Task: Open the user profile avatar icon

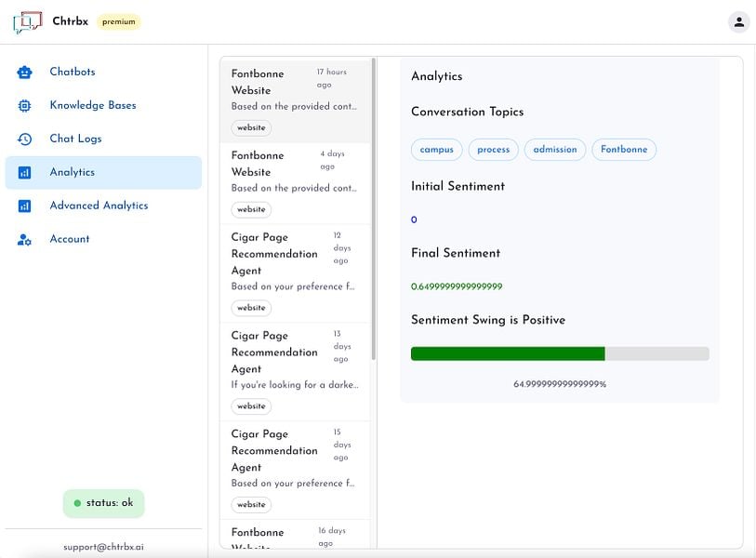Action: (738, 21)
